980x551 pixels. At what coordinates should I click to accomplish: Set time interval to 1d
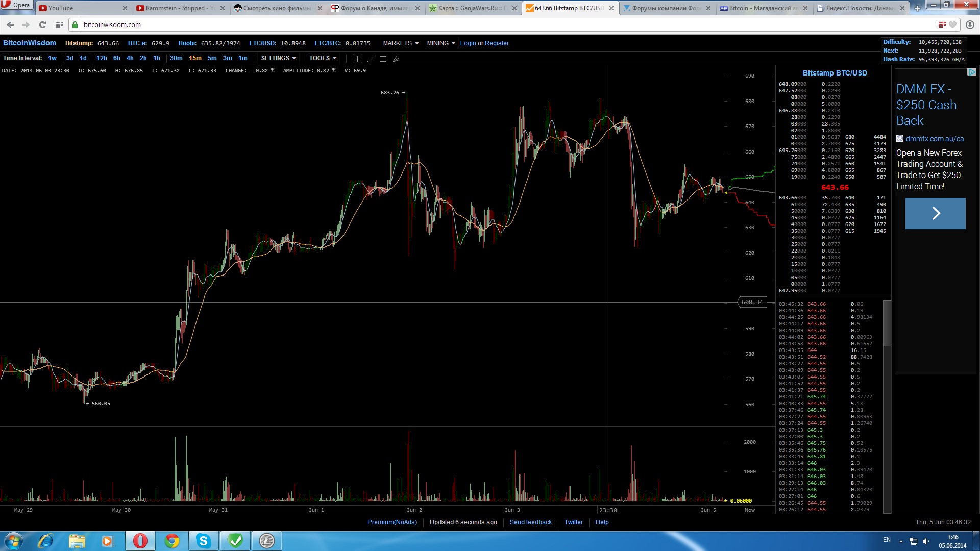(x=83, y=58)
